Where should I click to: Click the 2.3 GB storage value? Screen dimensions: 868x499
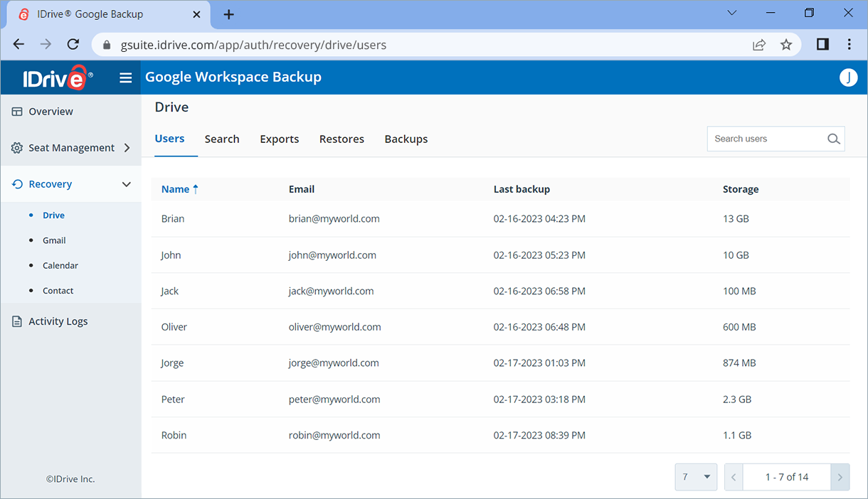737,399
